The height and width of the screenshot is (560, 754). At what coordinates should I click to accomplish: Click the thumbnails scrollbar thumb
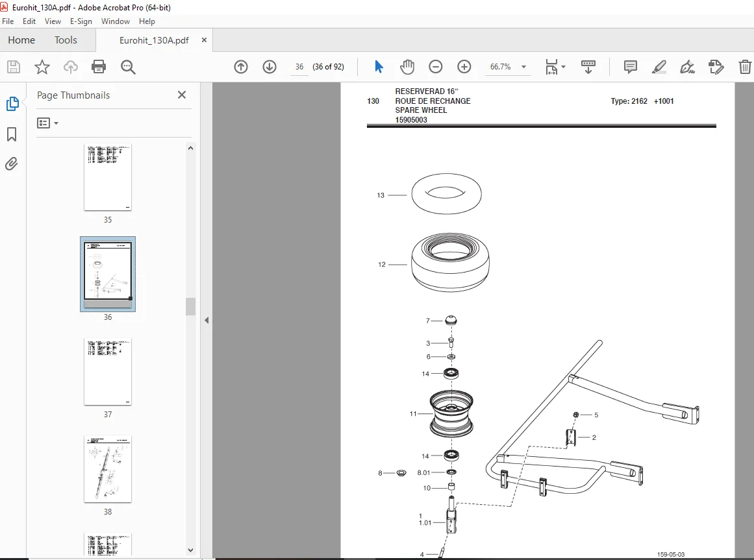click(190, 306)
